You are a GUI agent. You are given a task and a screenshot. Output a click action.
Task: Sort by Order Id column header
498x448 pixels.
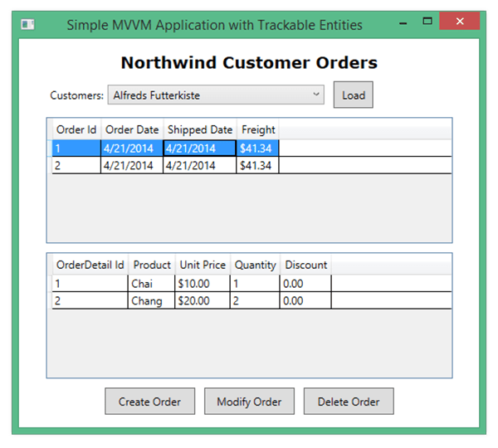pos(76,130)
